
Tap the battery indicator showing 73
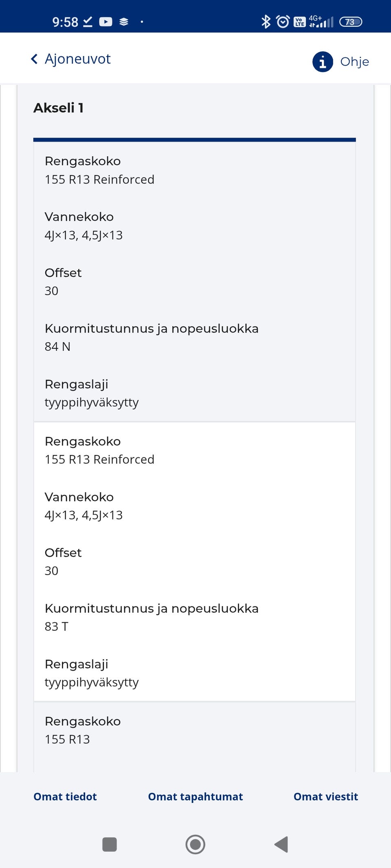[x=351, y=21]
